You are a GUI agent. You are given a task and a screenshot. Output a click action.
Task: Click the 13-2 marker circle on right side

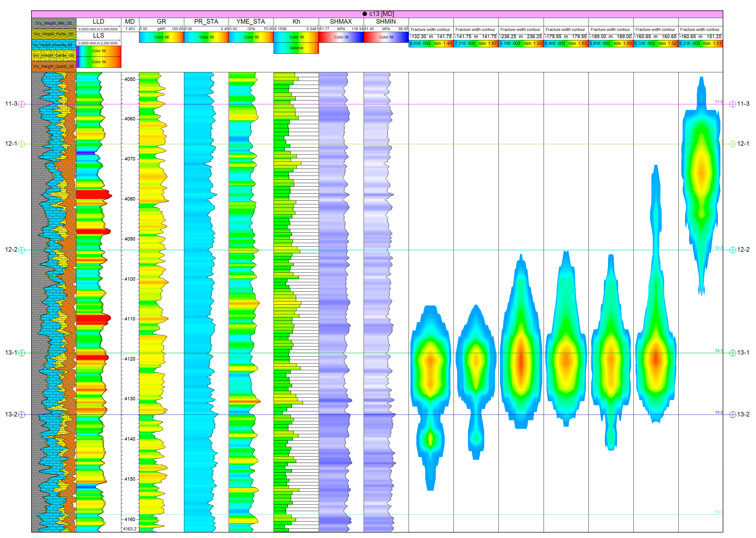click(733, 415)
